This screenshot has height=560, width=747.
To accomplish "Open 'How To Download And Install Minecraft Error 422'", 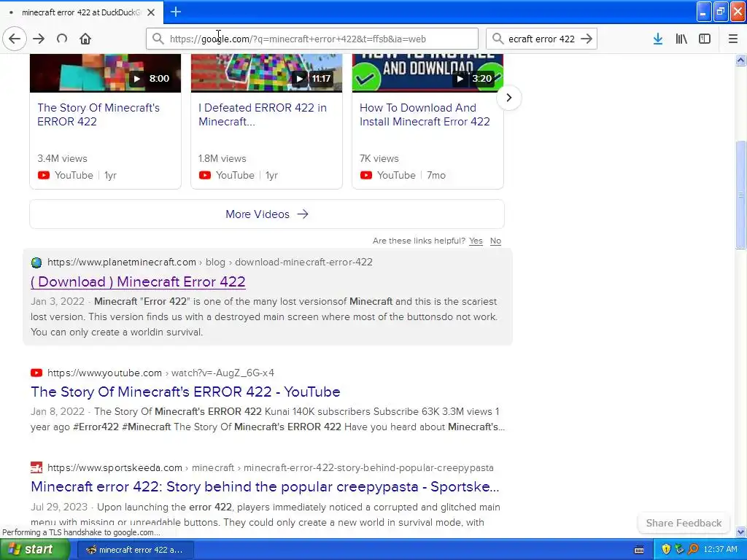I will [x=425, y=114].
